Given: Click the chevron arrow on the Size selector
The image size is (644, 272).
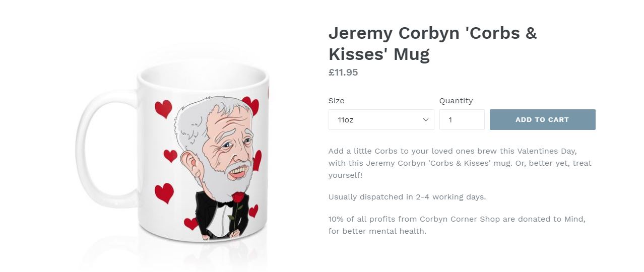Looking at the screenshot, I should (425, 120).
